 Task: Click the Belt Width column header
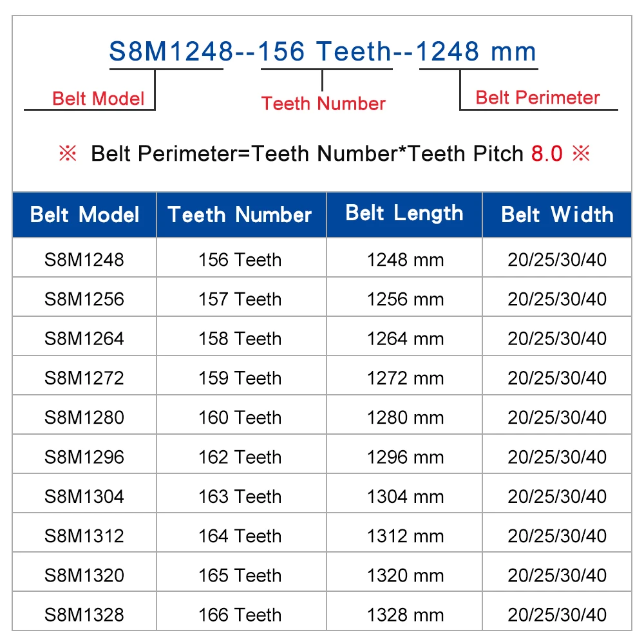[x=557, y=215]
